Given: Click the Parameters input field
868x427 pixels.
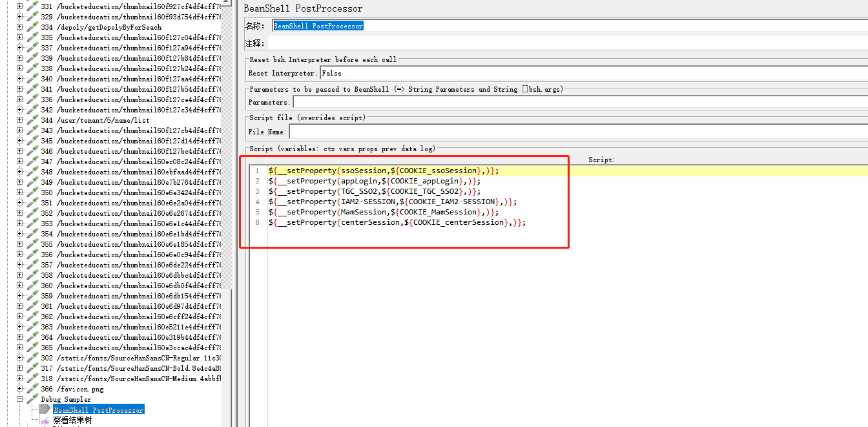Looking at the screenshot, I should pos(580,102).
